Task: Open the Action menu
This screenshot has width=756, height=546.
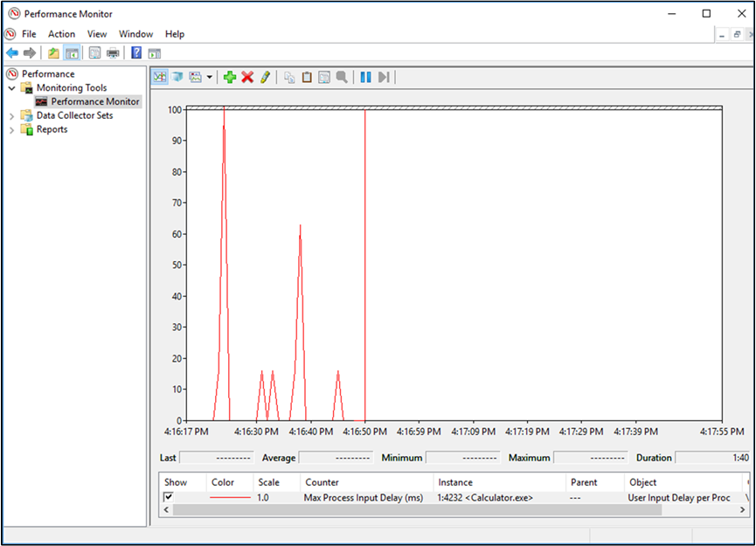Action: point(61,33)
